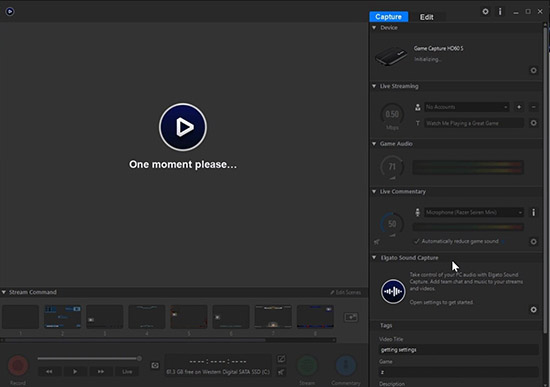Click the 'Open settings to get started' text

[x=441, y=302]
